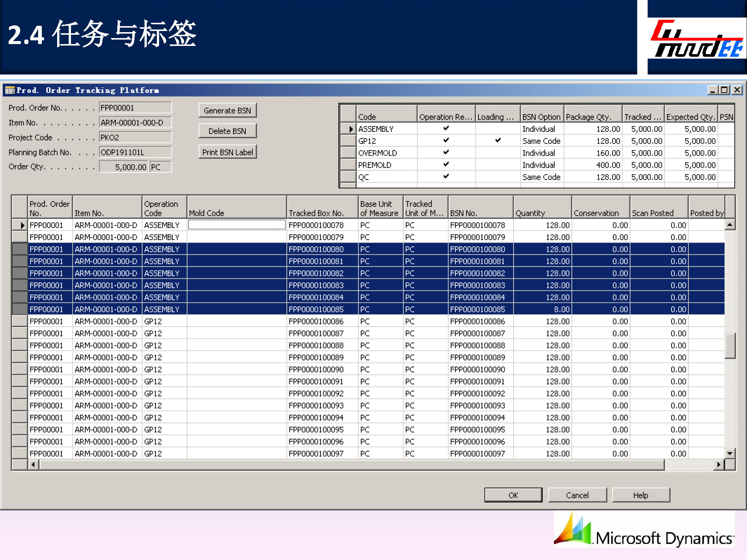Screen dimensions: 747x560
Task: Open BSN Option cell for PREMOLD row
Action: click(542, 165)
